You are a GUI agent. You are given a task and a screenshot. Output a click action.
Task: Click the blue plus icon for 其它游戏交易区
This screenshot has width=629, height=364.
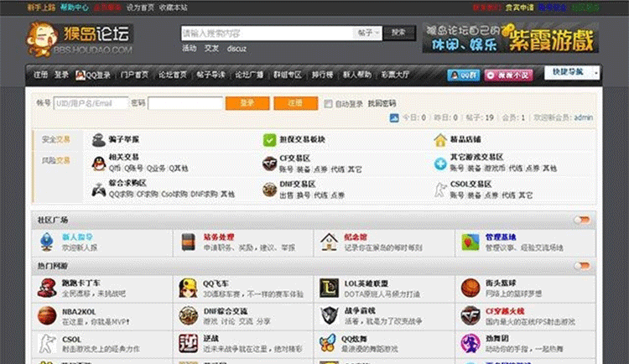click(440, 164)
